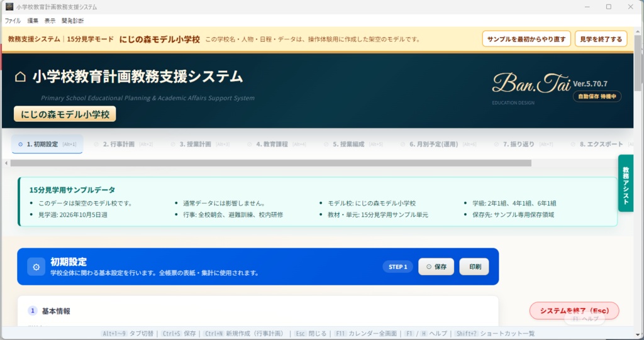Click the vertical page scrollbar thumb
Viewport: 644px width, 340px height.
pos(638,62)
